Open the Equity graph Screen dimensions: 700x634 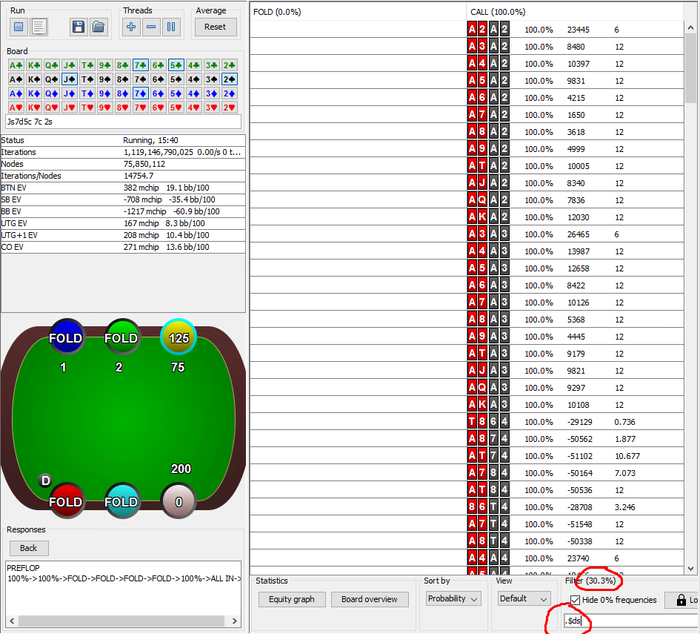292,599
